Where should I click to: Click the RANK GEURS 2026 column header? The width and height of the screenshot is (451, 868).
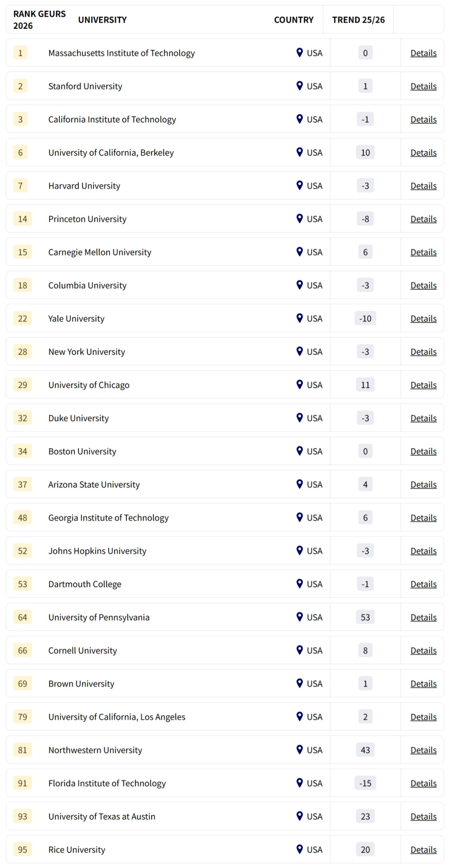point(40,20)
